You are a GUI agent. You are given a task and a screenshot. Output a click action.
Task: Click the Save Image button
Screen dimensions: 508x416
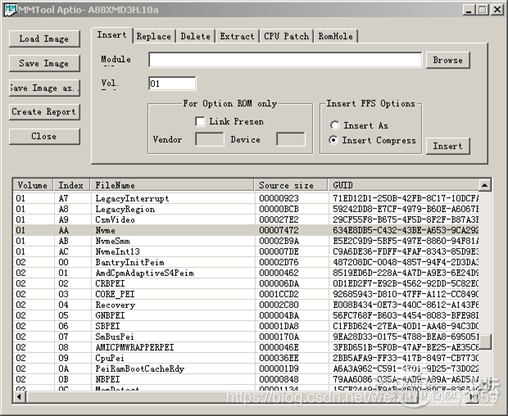pos(44,63)
